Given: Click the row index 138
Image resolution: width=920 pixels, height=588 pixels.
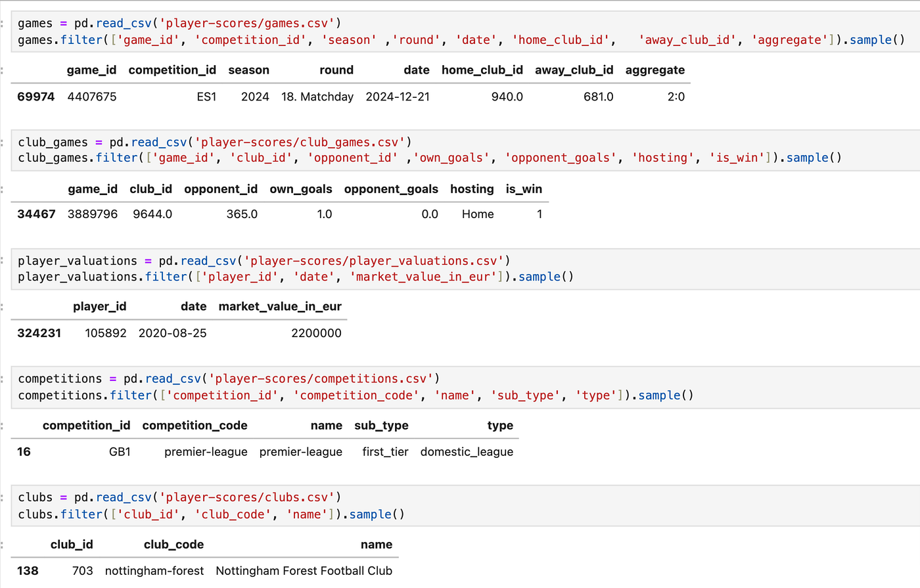Looking at the screenshot, I should pos(28,571).
